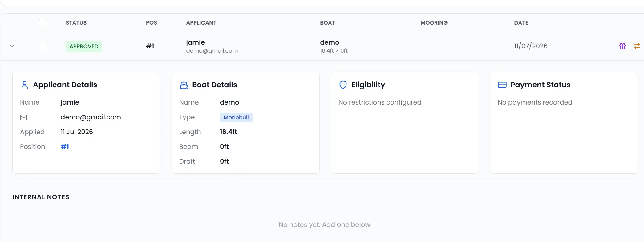Click the MOORING column header
The width and height of the screenshot is (644, 242).
[434, 23]
